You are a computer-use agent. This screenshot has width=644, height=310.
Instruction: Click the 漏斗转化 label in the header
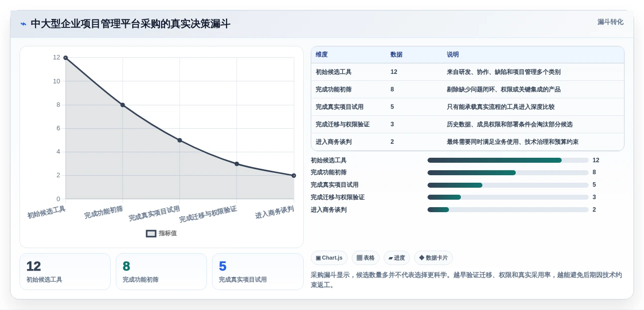coord(610,22)
